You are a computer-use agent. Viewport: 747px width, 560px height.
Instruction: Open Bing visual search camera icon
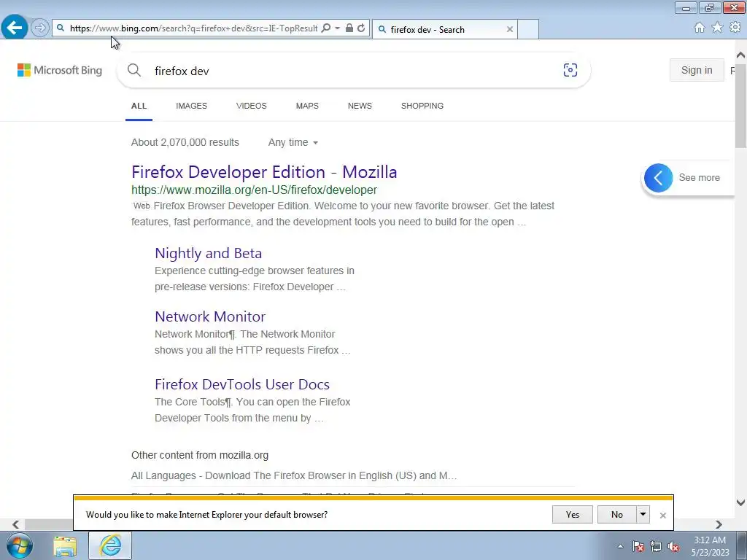pos(570,71)
